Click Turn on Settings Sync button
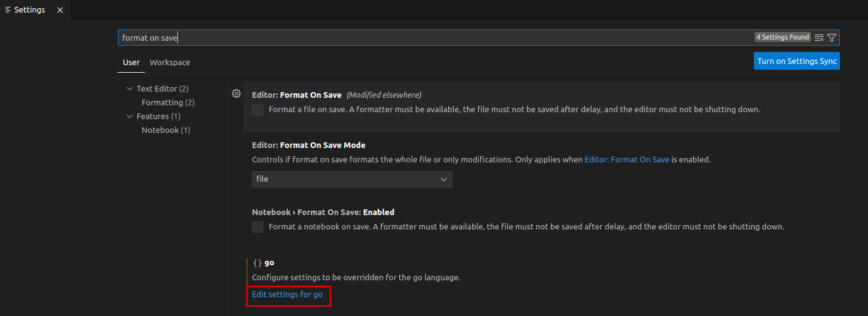The width and height of the screenshot is (868, 316). pyautogui.click(x=797, y=61)
